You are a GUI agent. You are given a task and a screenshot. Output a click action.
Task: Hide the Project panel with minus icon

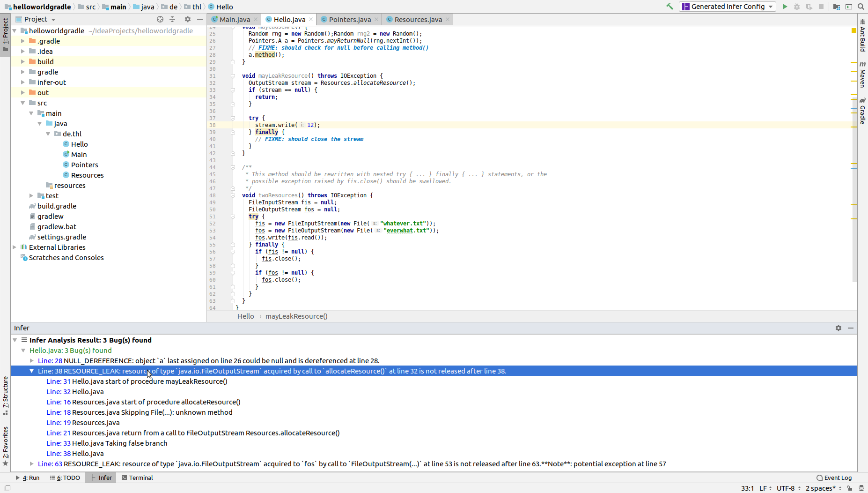click(x=200, y=19)
